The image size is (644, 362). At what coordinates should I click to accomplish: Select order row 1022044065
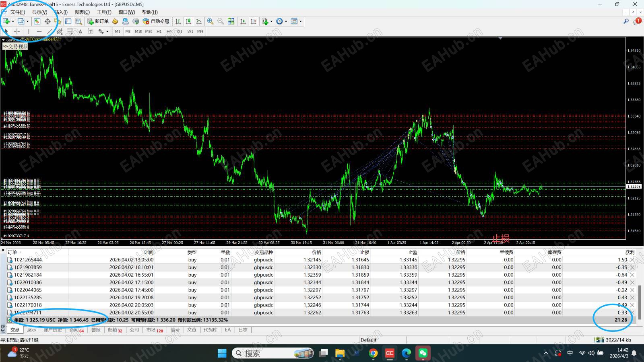tap(321, 290)
